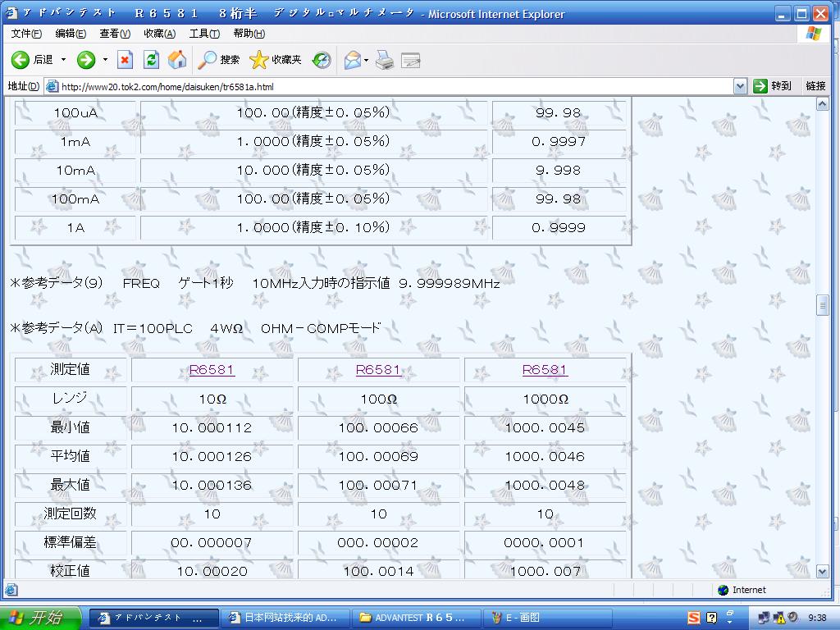Go back with the green Back arrow
The image size is (840, 630).
21,59
